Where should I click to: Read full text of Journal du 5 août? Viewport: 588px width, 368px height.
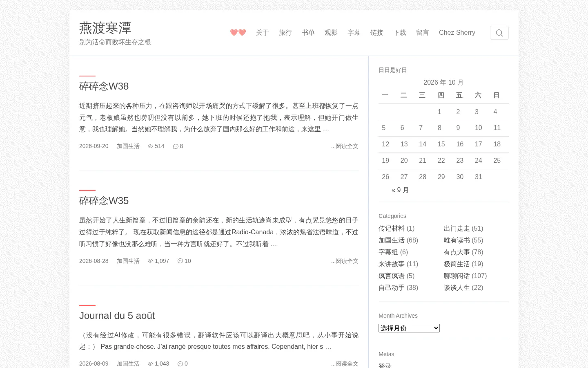345,364
